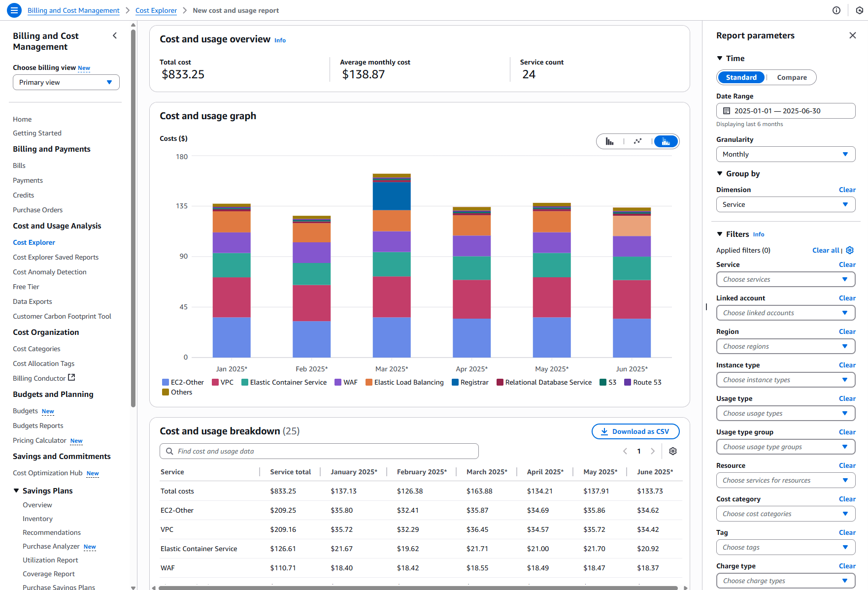Click the March 2025 stacked bar
The height and width of the screenshot is (590, 868).
click(392, 265)
